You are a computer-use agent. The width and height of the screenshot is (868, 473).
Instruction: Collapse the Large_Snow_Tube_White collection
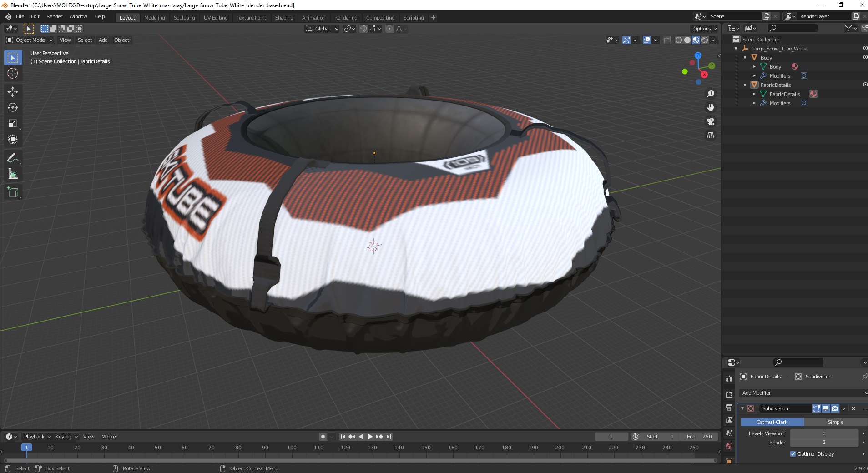(736, 49)
